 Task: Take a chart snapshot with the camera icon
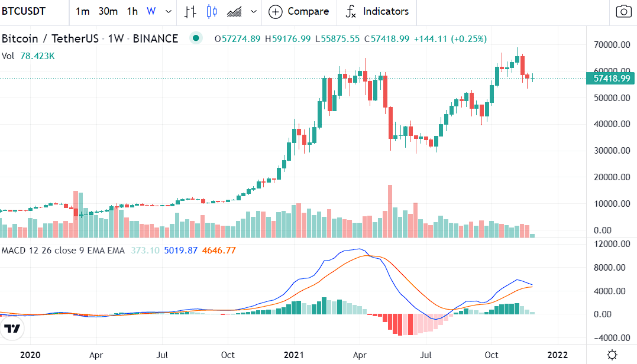pos(623,11)
